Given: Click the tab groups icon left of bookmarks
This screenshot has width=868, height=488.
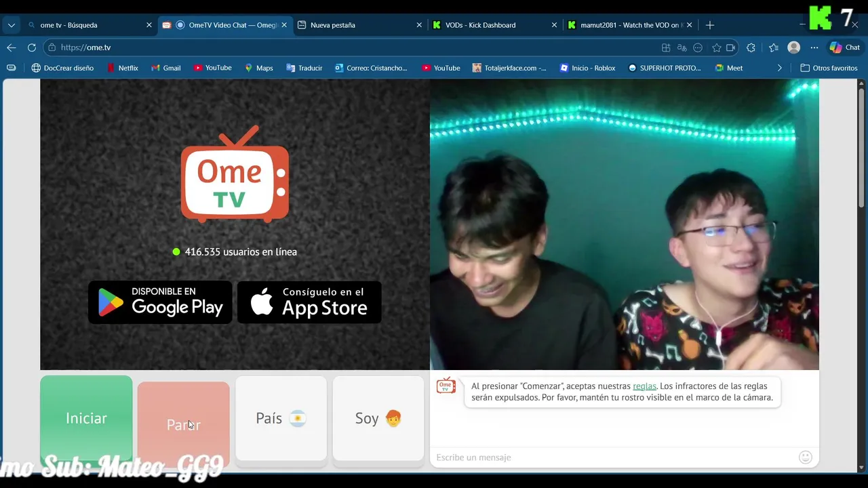Looking at the screenshot, I should [12, 68].
